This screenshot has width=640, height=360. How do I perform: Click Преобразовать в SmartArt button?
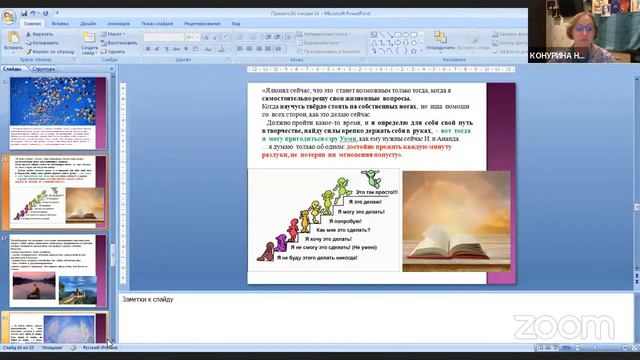(329, 52)
